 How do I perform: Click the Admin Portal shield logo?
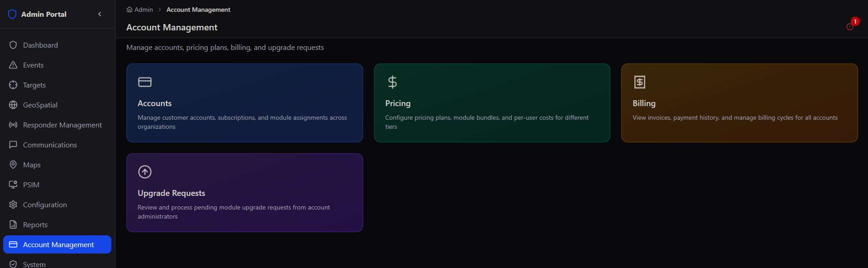click(x=12, y=14)
